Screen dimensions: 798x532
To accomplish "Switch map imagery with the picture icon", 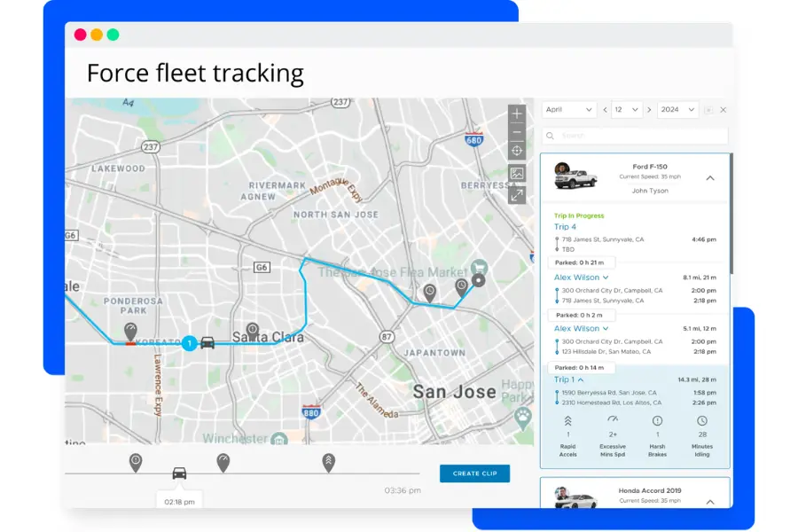I will click(517, 173).
